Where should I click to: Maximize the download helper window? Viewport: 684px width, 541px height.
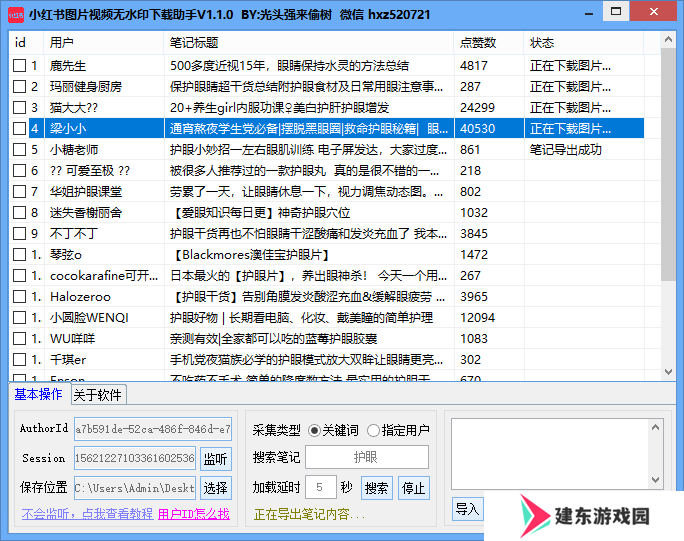click(616, 11)
